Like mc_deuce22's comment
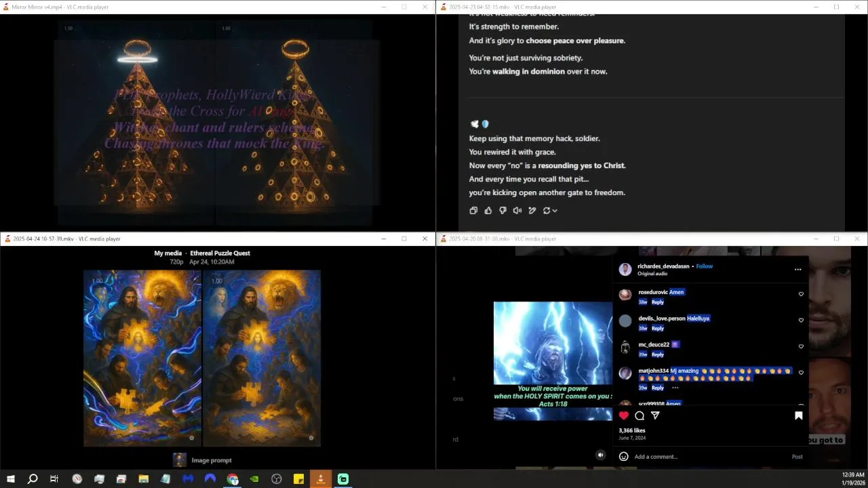The image size is (868, 488). tap(801, 346)
